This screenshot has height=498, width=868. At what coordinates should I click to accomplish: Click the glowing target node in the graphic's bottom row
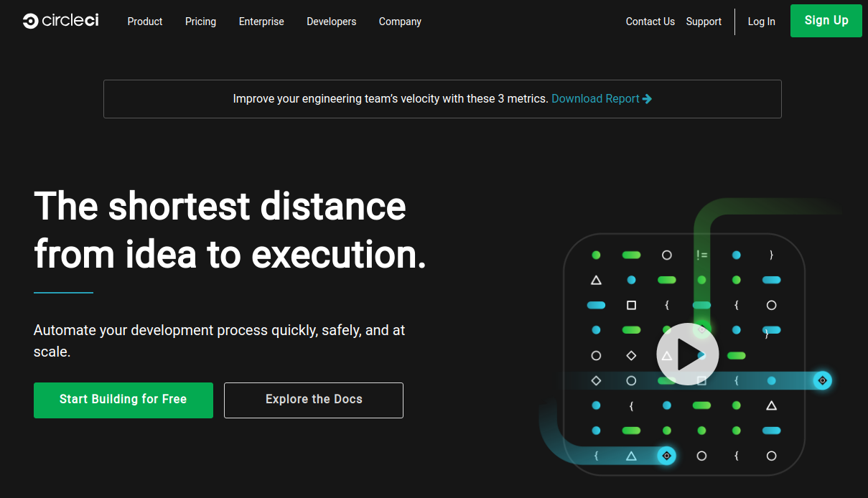click(667, 456)
